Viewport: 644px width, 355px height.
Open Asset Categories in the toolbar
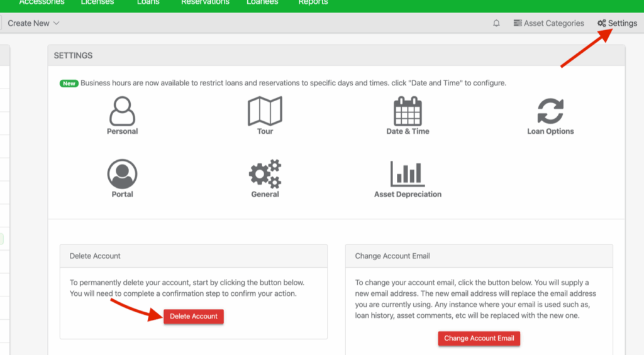click(548, 23)
